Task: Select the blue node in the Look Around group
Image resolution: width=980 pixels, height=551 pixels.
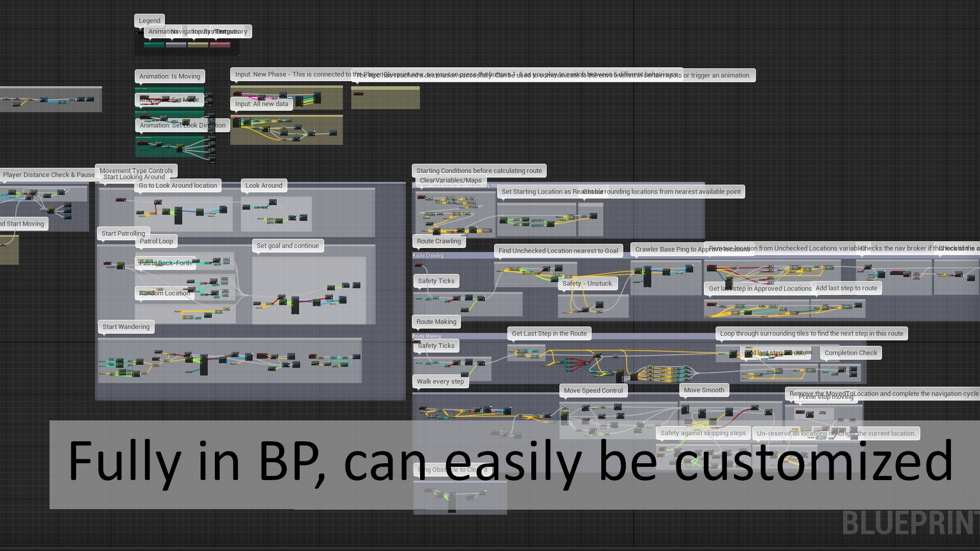Action: (x=272, y=203)
